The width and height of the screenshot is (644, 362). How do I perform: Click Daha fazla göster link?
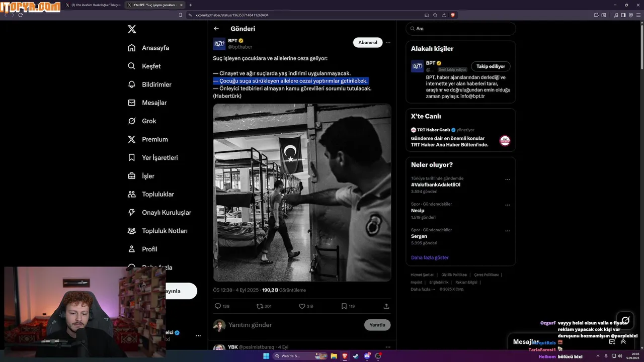point(430,257)
